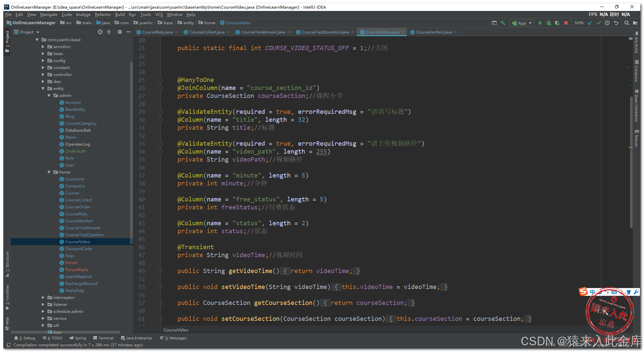Open the Structure tool window
Image resolution: width=644 pixels, height=352 pixels.
(x=7, y=264)
